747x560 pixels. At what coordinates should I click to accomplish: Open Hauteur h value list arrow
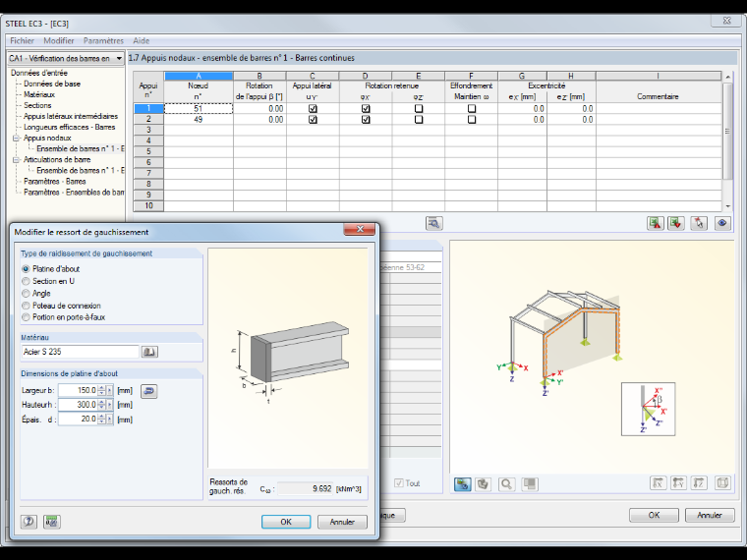tap(109, 405)
